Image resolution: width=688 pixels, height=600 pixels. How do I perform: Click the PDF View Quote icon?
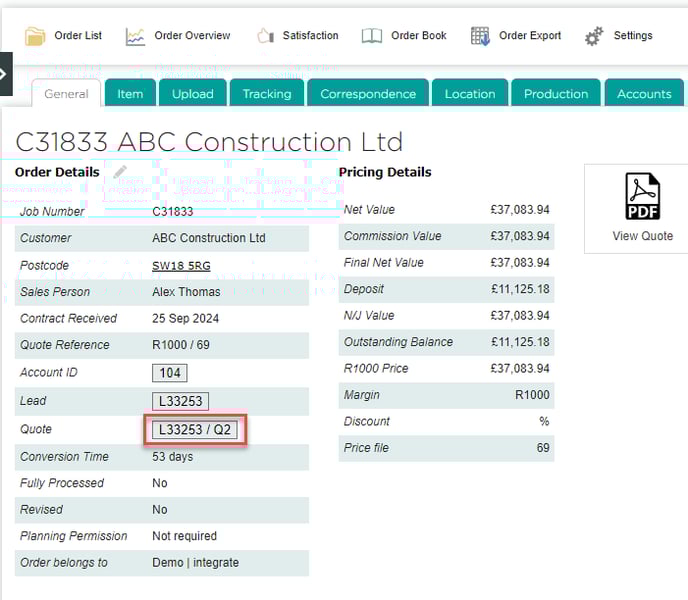tap(642, 197)
